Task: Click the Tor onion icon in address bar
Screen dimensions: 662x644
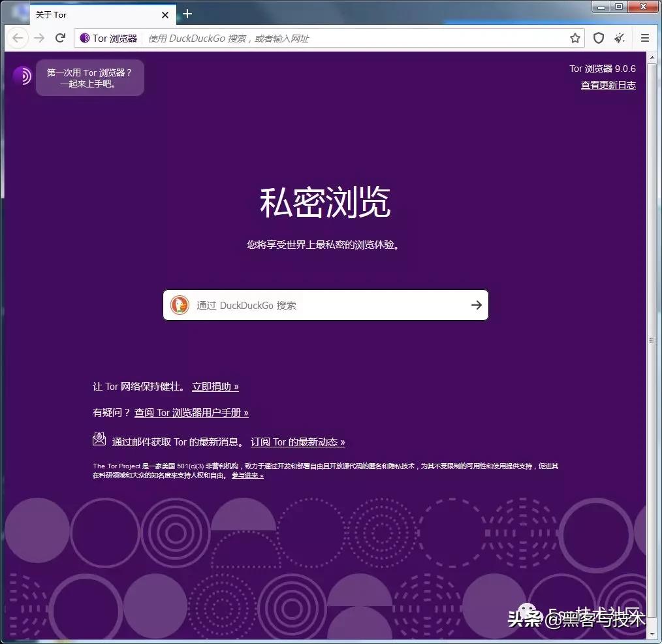Action: pyautogui.click(x=84, y=38)
